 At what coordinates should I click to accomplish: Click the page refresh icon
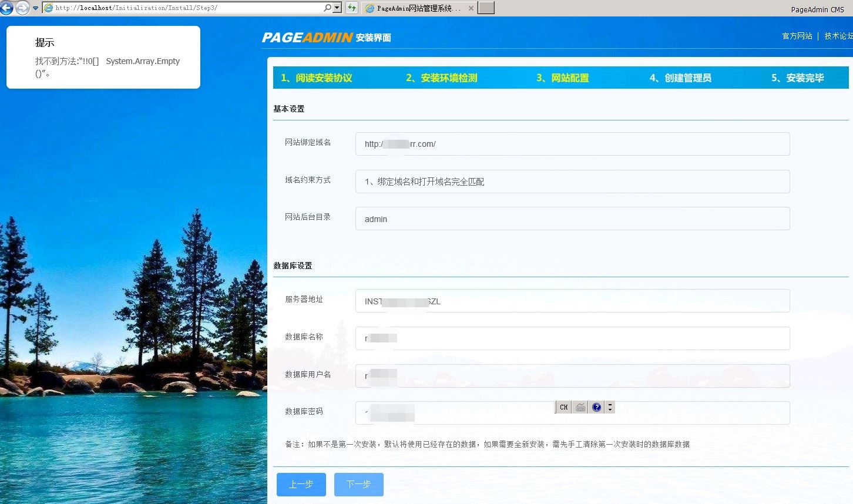pos(351,8)
